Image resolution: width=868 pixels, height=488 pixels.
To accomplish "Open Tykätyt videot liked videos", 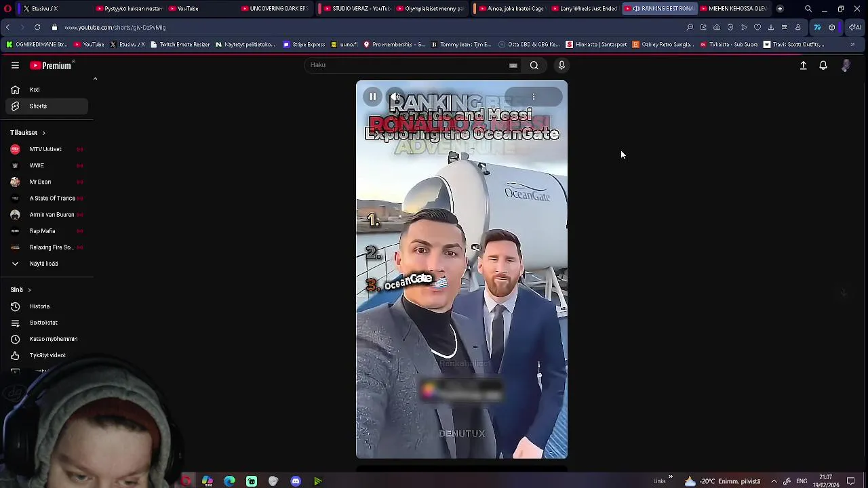I will (x=47, y=355).
